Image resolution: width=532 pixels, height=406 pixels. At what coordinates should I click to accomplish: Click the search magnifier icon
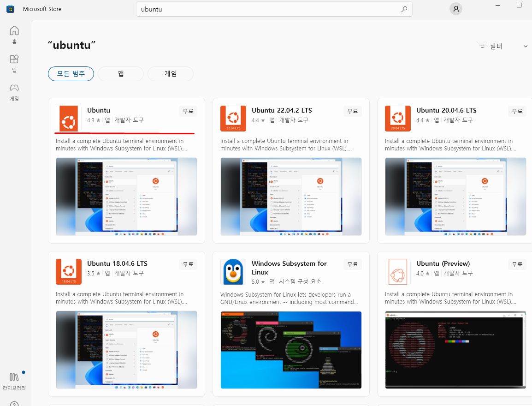[x=404, y=9]
